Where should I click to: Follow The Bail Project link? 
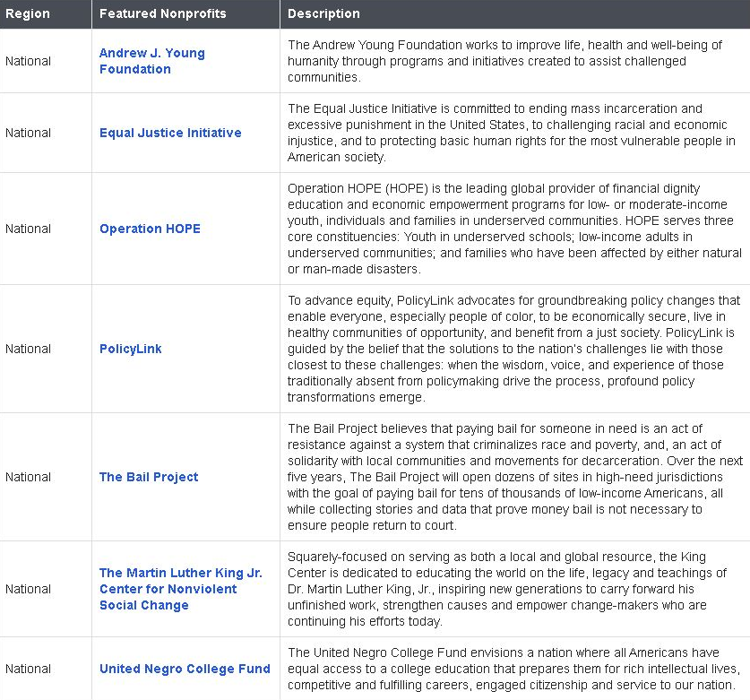pyautogui.click(x=149, y=477)
